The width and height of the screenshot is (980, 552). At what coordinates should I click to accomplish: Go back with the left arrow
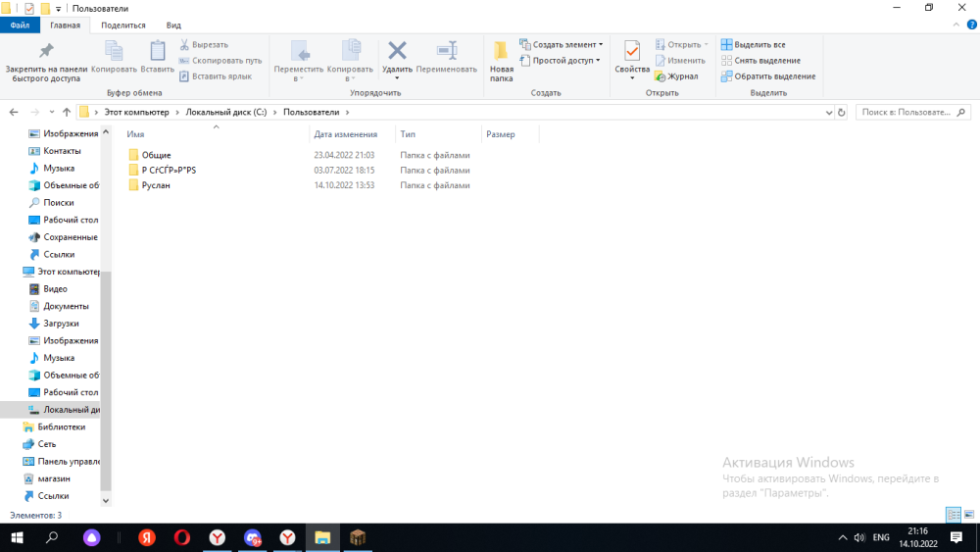point(14,112)
